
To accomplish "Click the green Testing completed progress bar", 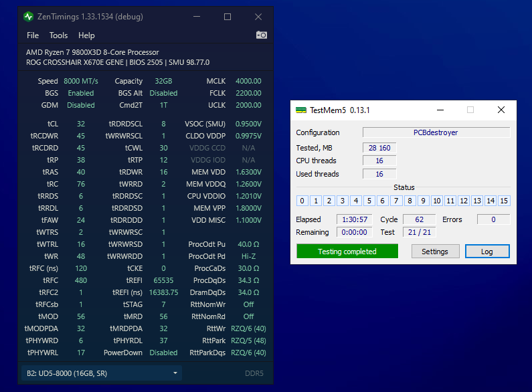I will pyautogui.click(x=347, y=252).
